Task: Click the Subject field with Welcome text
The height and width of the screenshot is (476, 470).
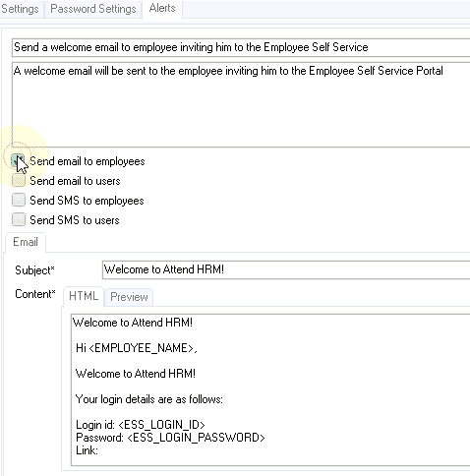Action: (286, 269)
